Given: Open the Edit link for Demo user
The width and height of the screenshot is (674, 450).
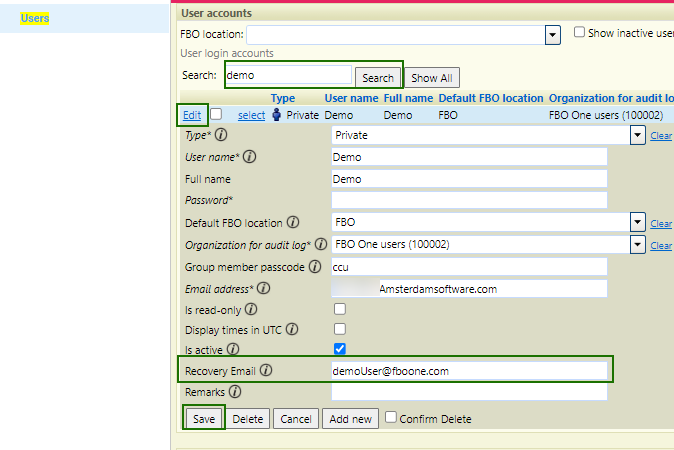Looking at the screenshot, I should pyautogui.click(x=192, y=115).
